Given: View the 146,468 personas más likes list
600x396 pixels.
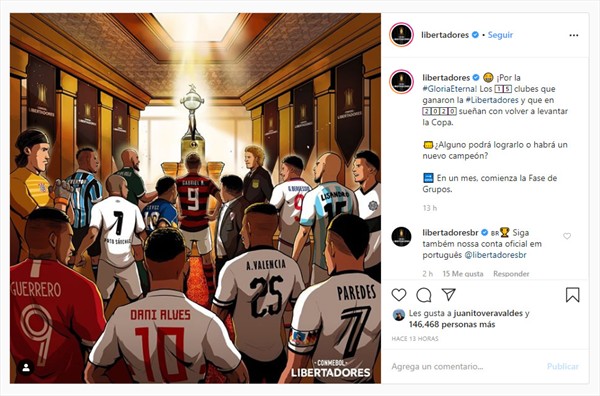Looking at the screenshot, I should pos(452,324).
